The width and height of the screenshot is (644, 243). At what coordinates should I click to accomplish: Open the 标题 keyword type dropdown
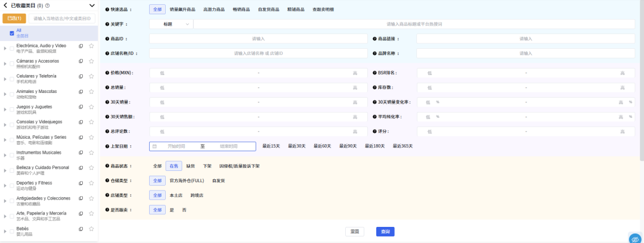pyautogui.click(x=171, y=24)
